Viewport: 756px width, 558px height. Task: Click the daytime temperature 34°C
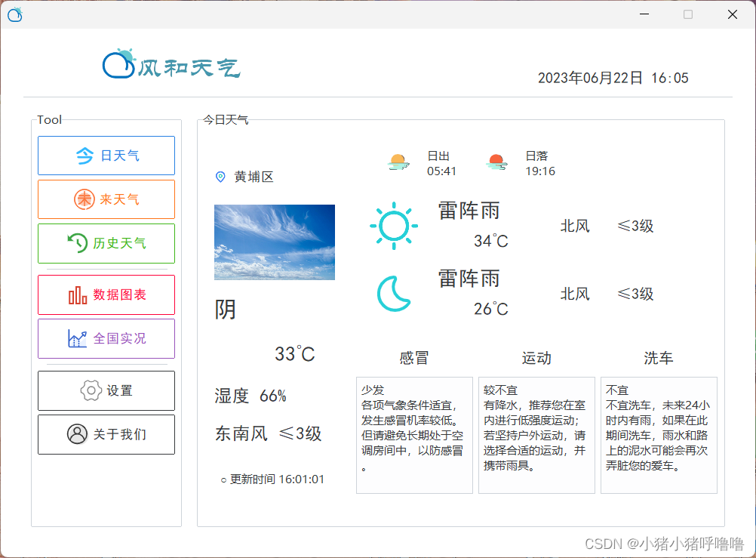point(491,241)
